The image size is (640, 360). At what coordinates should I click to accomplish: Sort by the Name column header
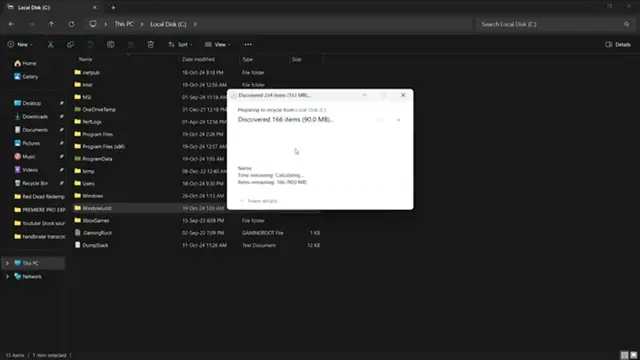pos(86,59)
